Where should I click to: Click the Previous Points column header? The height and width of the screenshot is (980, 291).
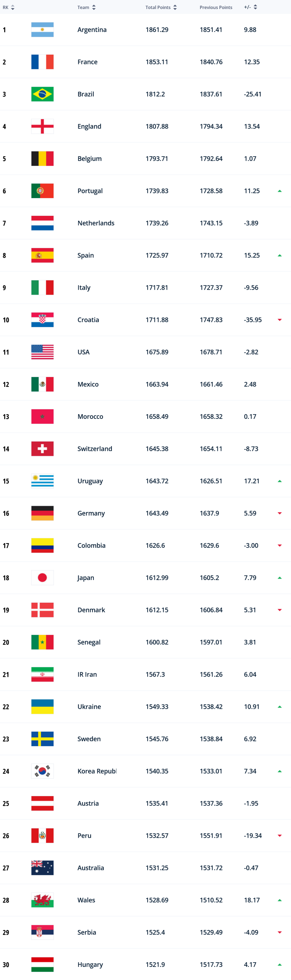point(216,7)
